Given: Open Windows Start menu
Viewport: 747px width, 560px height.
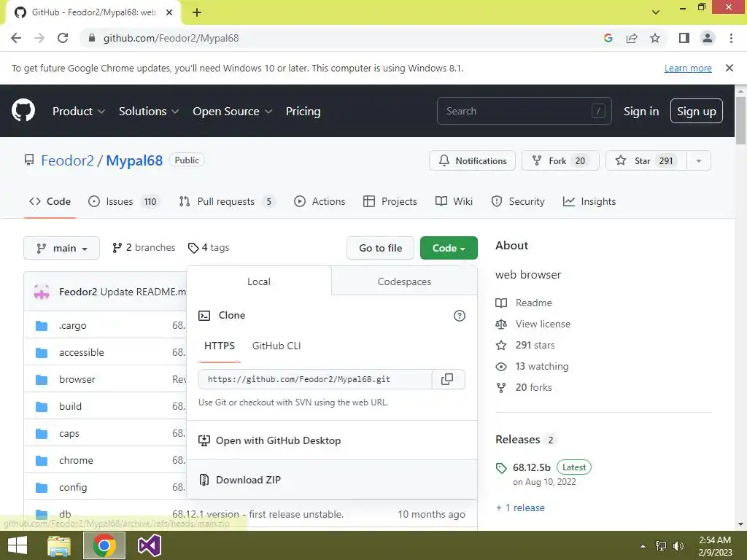Looking at the screenshot, I should [x=18, y=545].
